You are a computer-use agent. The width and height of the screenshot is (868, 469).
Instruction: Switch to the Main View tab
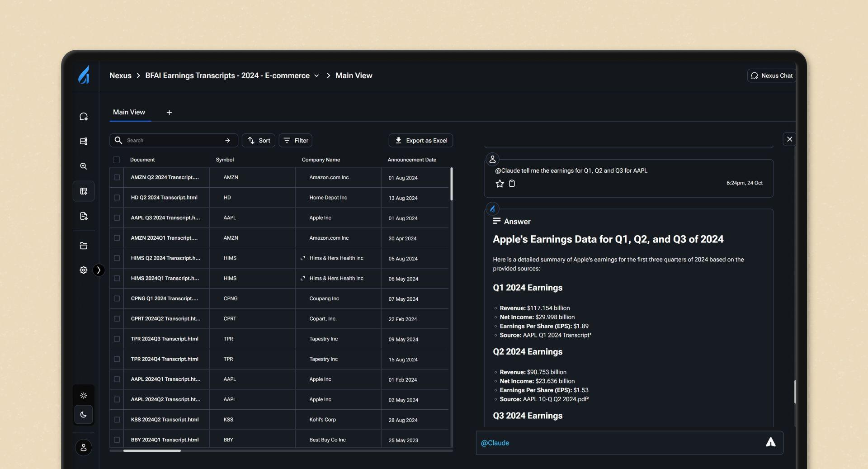pyautogui.click(x=129, y=112)
